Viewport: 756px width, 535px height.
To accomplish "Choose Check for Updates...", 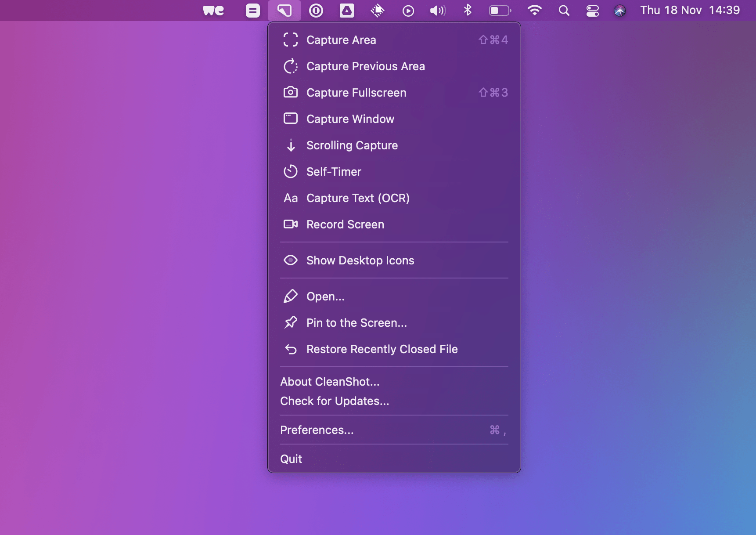I will (394, 401).
